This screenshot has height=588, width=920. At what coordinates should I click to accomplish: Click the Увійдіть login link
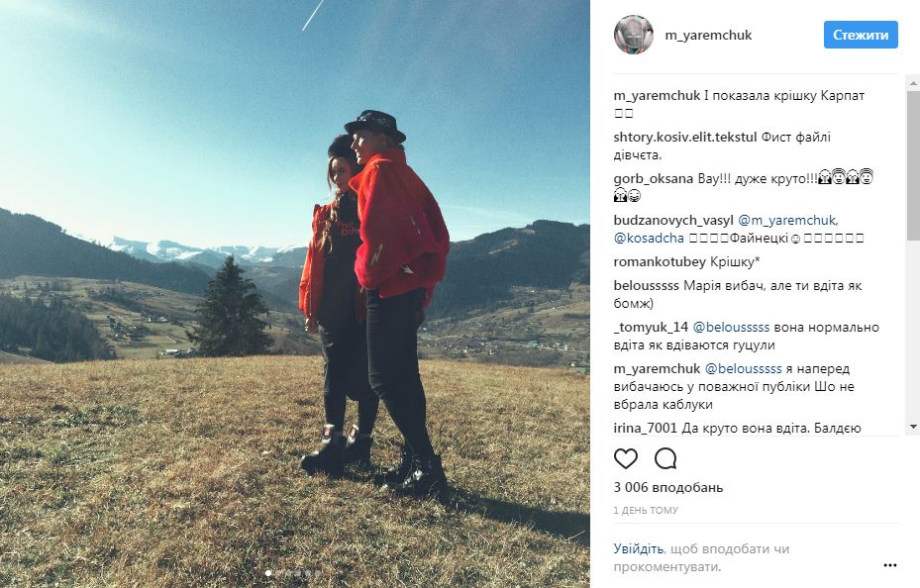coord(639,548)
